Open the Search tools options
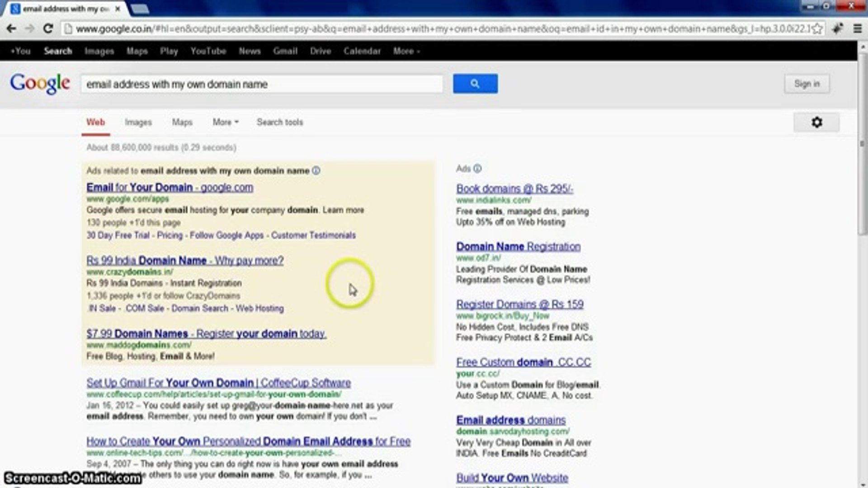Screen dimensions: 868x488 coord(280,122)
